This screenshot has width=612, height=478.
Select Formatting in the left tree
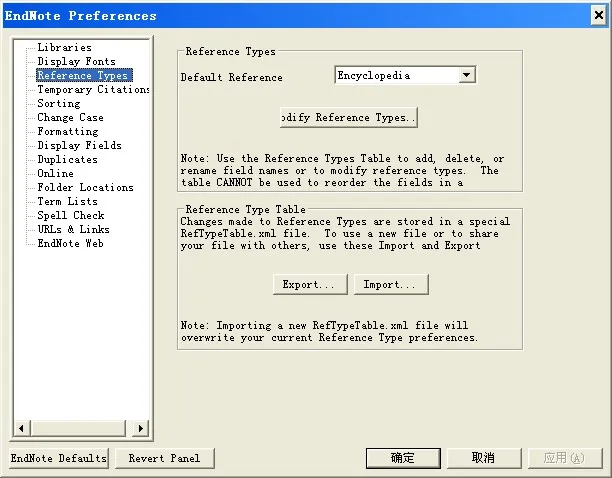pos(68,131)
